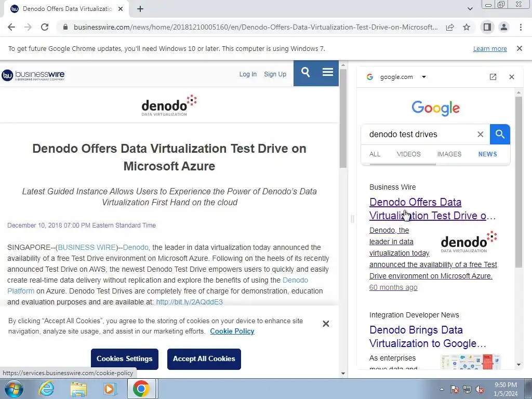The image size is (532, 399).
Task: Go back to the previous page
Action: click(11, 27)
